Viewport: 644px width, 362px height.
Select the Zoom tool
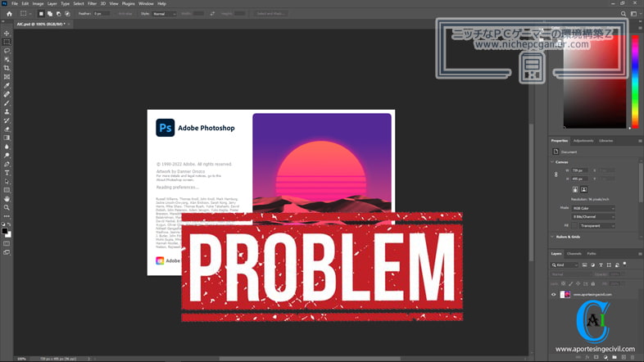[7, 208]
